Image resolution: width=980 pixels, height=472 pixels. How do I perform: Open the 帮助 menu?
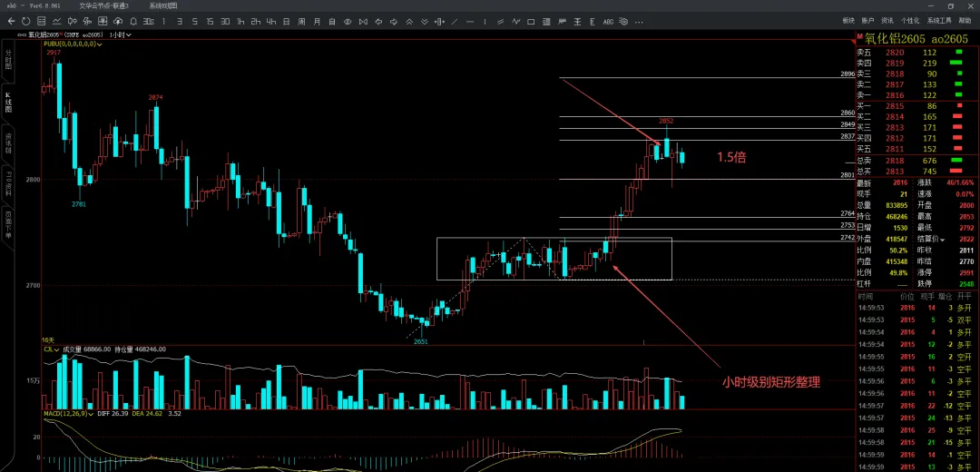tap(965, 21)
